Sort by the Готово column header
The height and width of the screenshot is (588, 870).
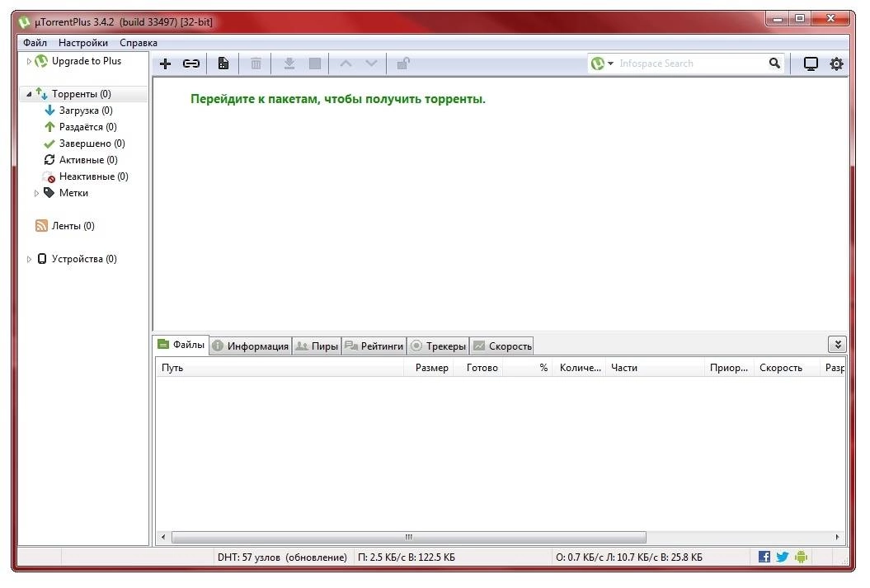[478, 368]
